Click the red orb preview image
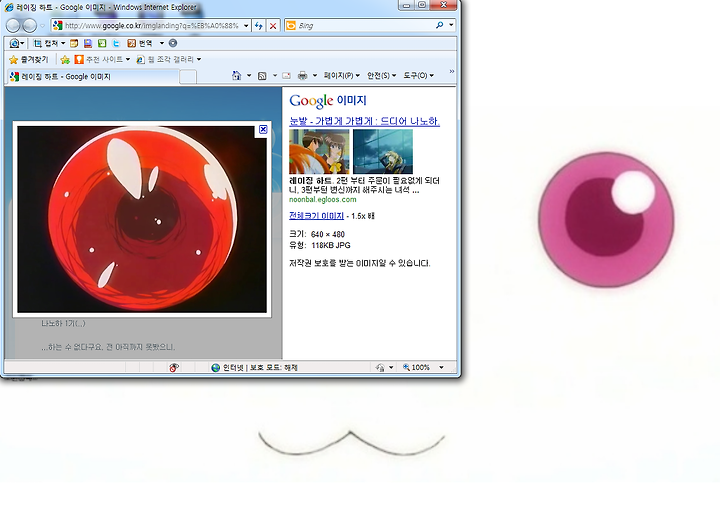This screenshot has width=720, height=513. pyautogui.click(x=142, y=220)
